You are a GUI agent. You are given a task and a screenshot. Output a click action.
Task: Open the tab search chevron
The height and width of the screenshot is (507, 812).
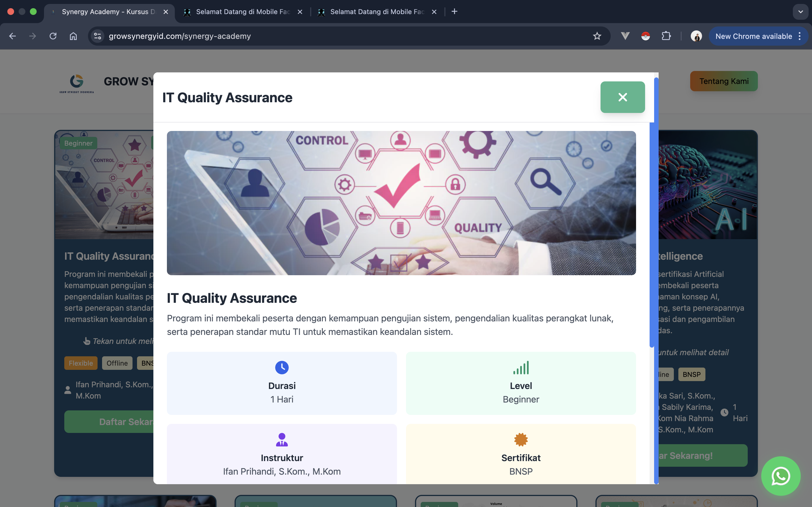[x=801, y=11]
